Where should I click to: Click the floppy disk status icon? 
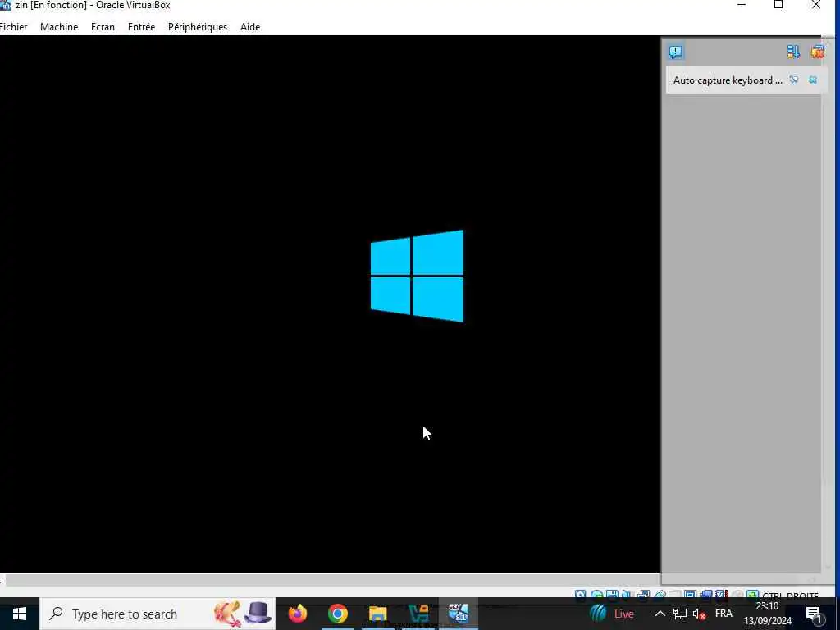point(612,594)
